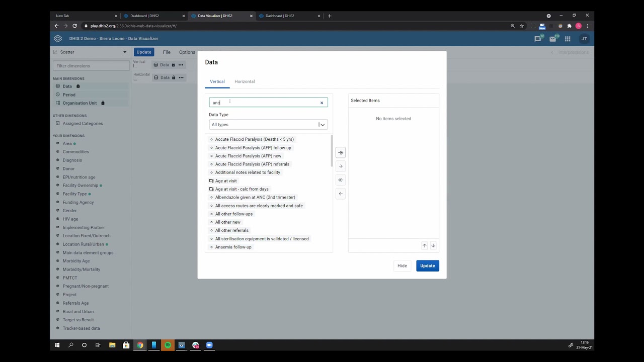The width and height of the screenshot is (644, 362).
Task: Move selected item down arrow
Action: point(433,245)
